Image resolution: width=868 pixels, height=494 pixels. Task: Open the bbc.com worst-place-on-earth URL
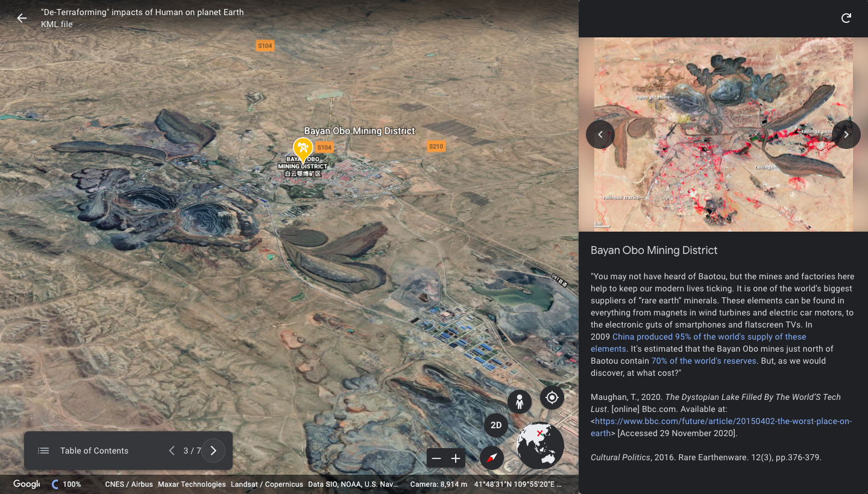point(723,421)
